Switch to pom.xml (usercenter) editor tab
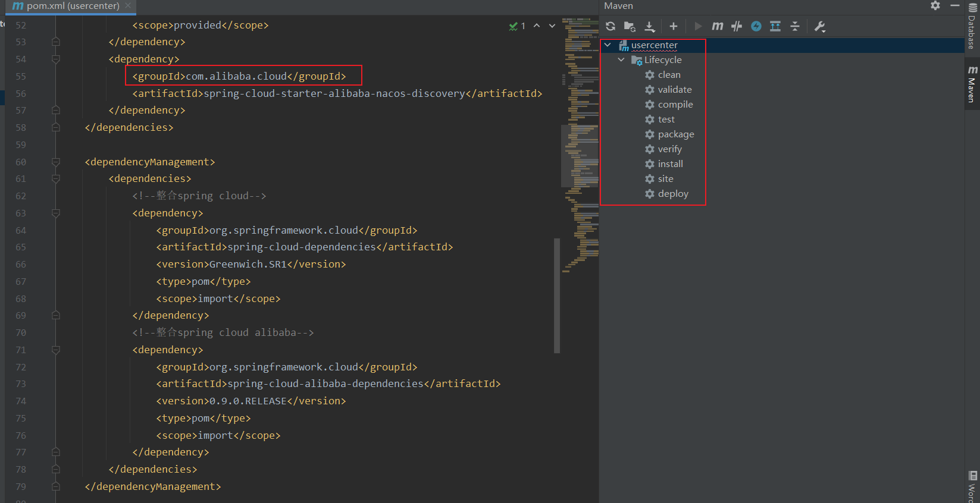Screen dimensions: 980x503 [x=73, y=6]
